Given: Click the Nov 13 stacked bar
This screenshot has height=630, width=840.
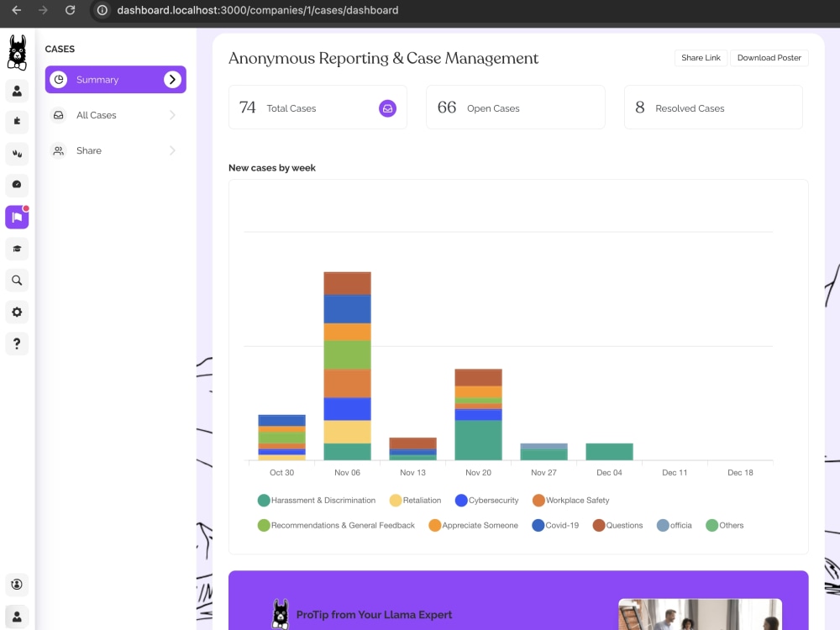Looking at the screenshot, I should point(413,449).
